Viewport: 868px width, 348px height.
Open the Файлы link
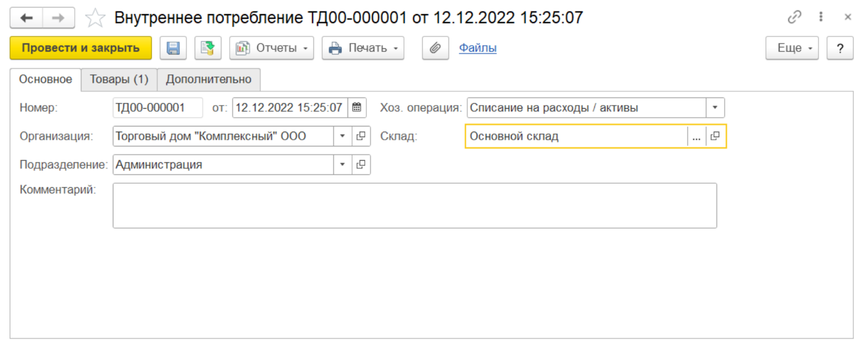click(x=477, y=48)
